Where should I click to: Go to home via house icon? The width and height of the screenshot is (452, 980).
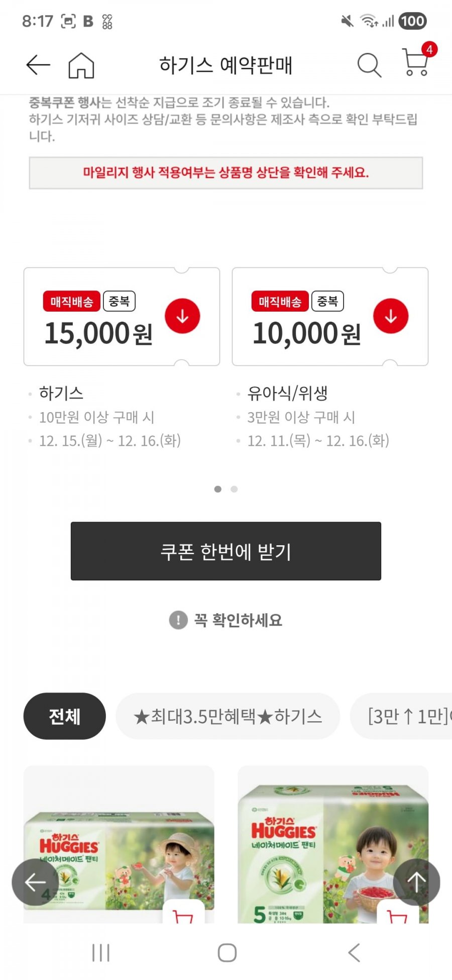tap(81, 65)
